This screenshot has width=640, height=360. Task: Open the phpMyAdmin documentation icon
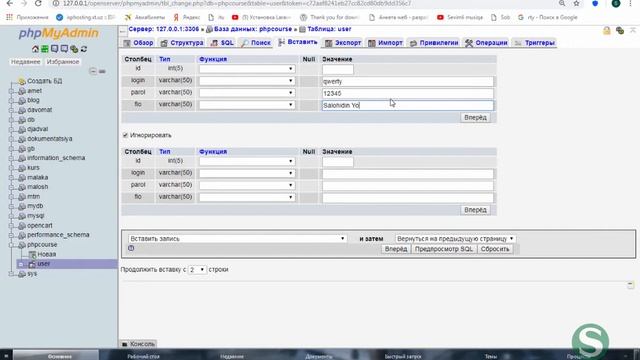pyautogui.click(x=54, y=49)
